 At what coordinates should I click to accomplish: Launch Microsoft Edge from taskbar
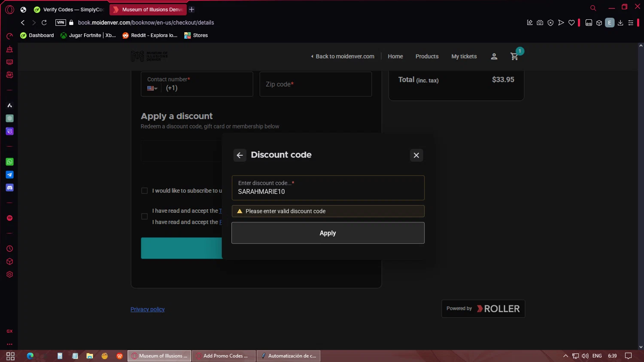pyautogui.click(x=30, y=356)
